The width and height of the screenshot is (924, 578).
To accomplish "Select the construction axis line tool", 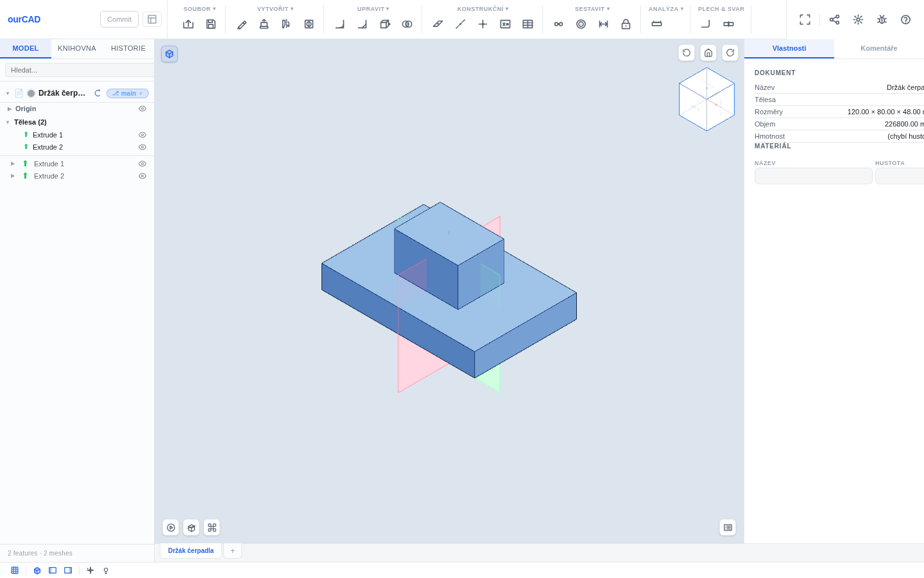I will point(460,24).
